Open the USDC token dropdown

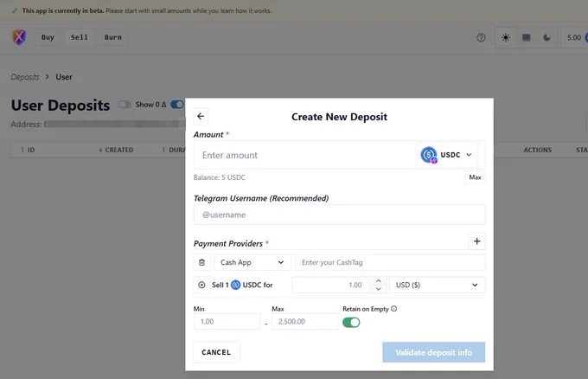pyautogui.click(x=447, y=155)
